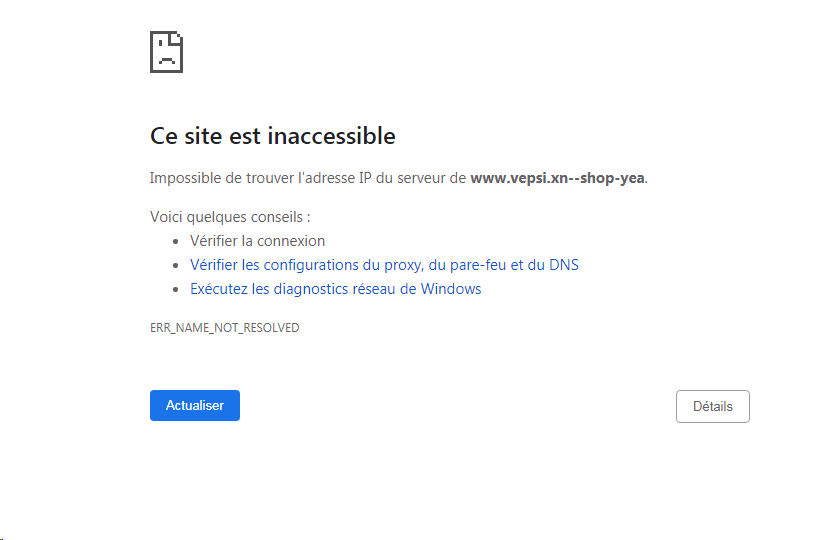Click the "Vérifier la connexion" suggestion text

257,241
